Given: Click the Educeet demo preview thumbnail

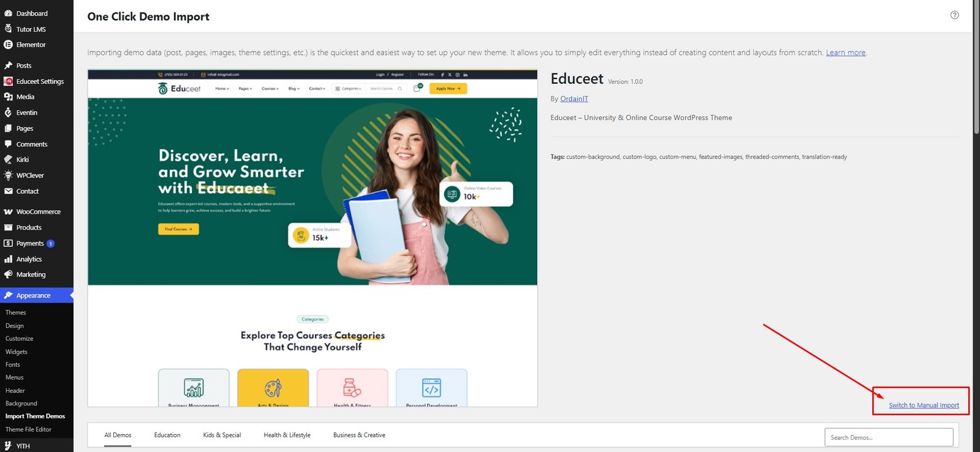Looking at the screenshot, I should click(x=312, y=238).
